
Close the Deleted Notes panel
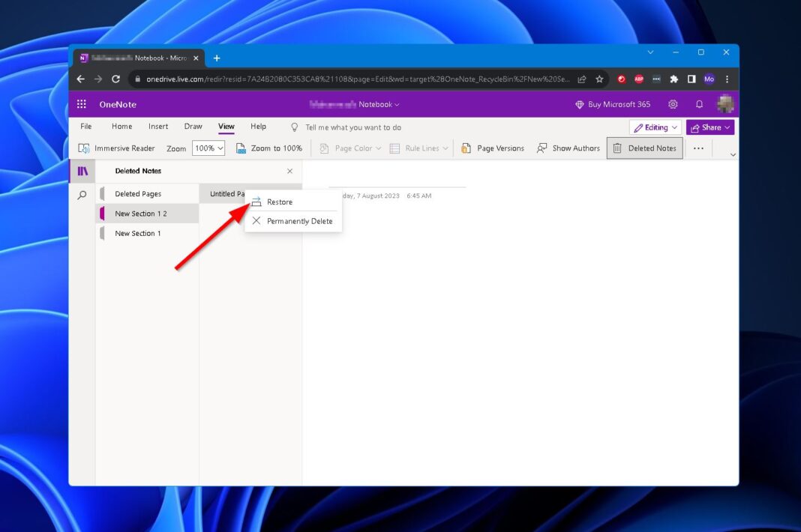tap(289, 171)
